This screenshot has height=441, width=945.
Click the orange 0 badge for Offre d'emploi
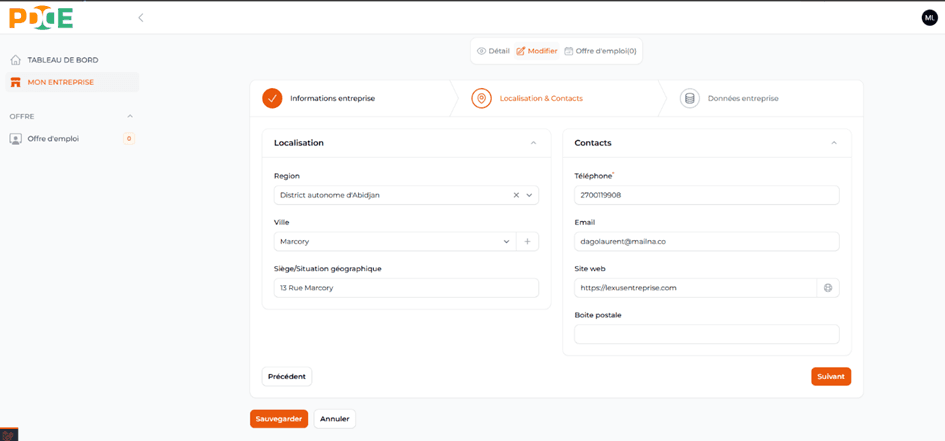click(x=129, y=139)
